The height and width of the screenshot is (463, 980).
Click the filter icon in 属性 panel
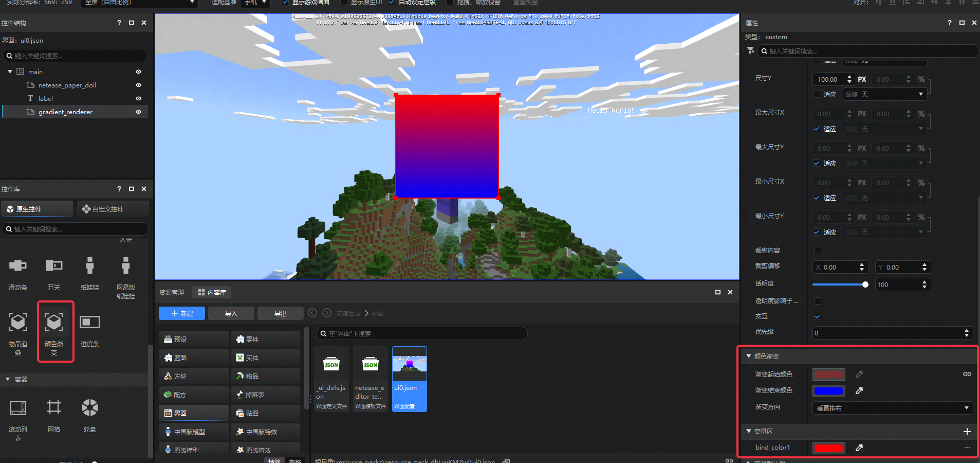751,50
